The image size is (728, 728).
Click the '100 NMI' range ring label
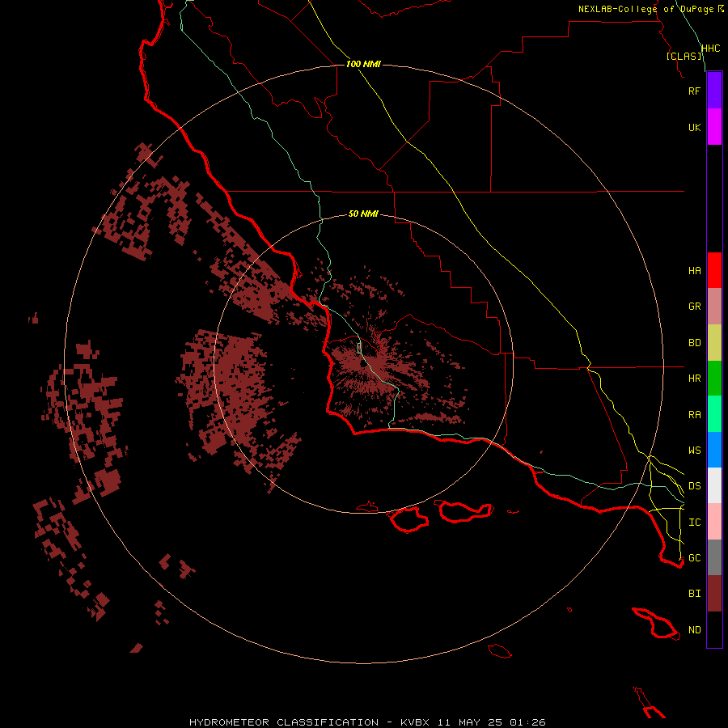click(x=363, y=64)
